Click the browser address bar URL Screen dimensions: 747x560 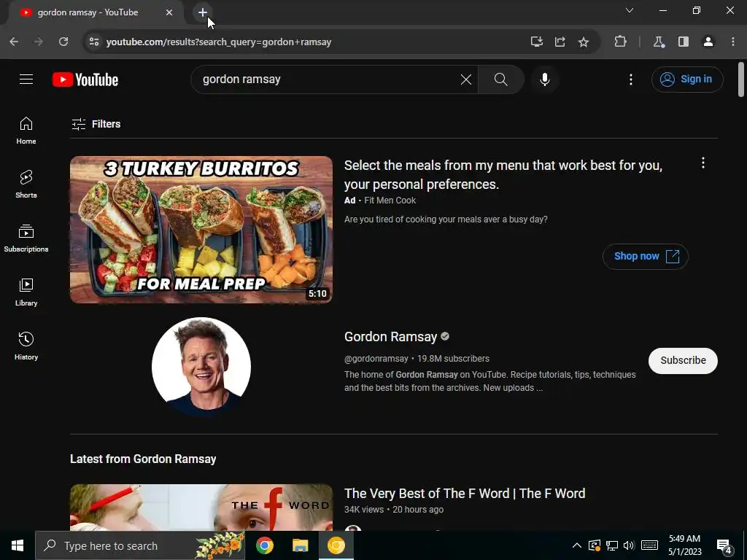click(x=219, y=42)
